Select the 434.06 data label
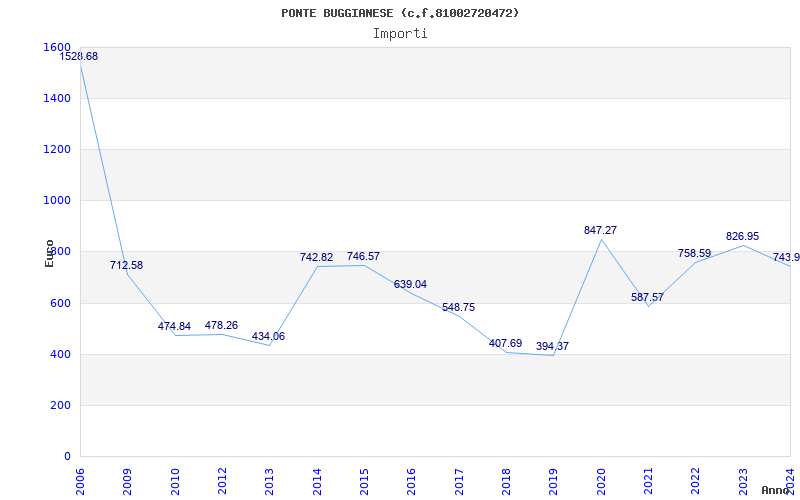Screen dimensions: 800x500 pyautogui.click(x=268, y=337)
